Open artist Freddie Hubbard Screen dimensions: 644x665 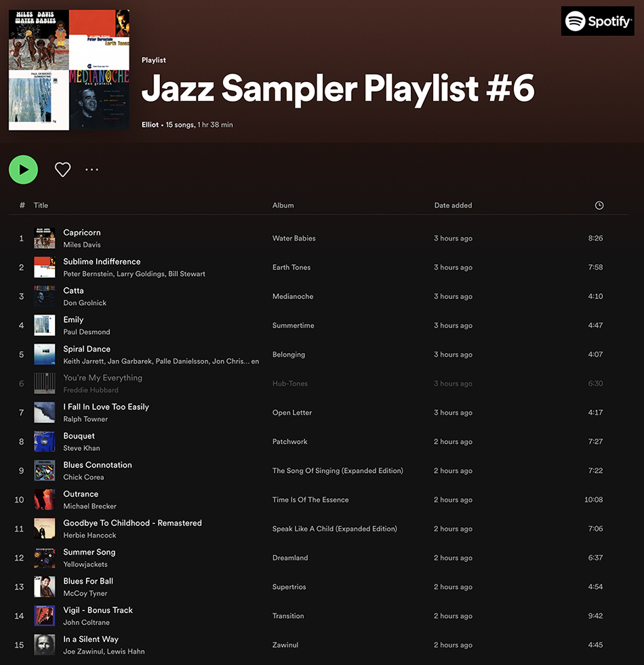pyautogui.click(x=91, y=390)
